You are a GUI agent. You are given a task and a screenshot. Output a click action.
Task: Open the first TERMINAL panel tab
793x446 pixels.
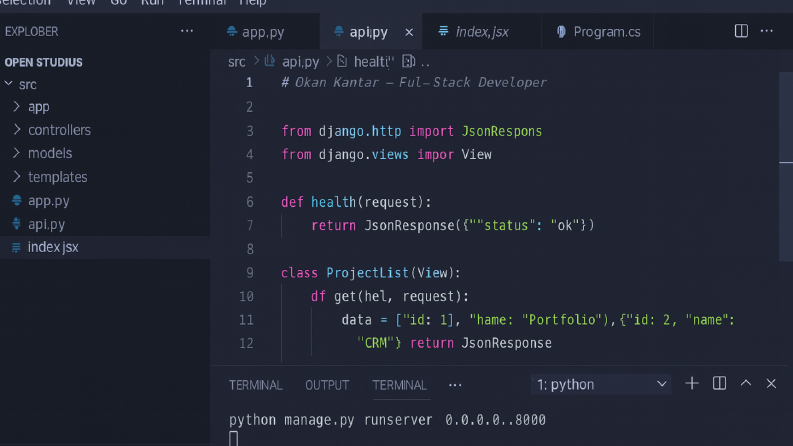coord(255,385)
